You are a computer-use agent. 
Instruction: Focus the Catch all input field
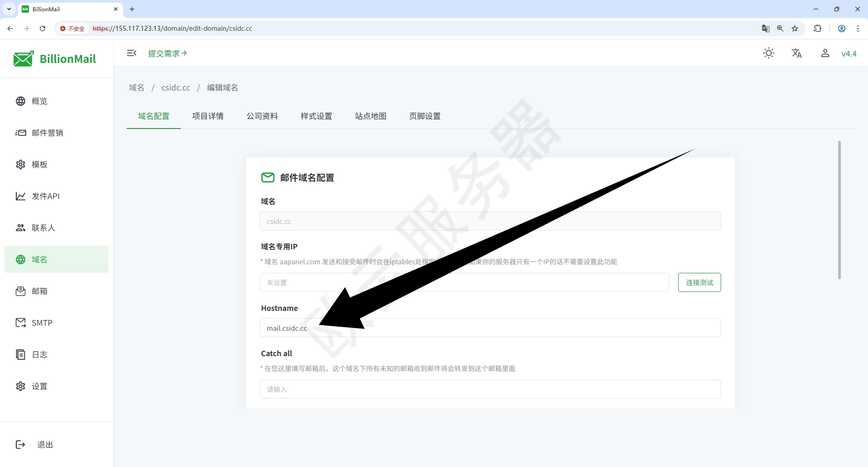490,389
